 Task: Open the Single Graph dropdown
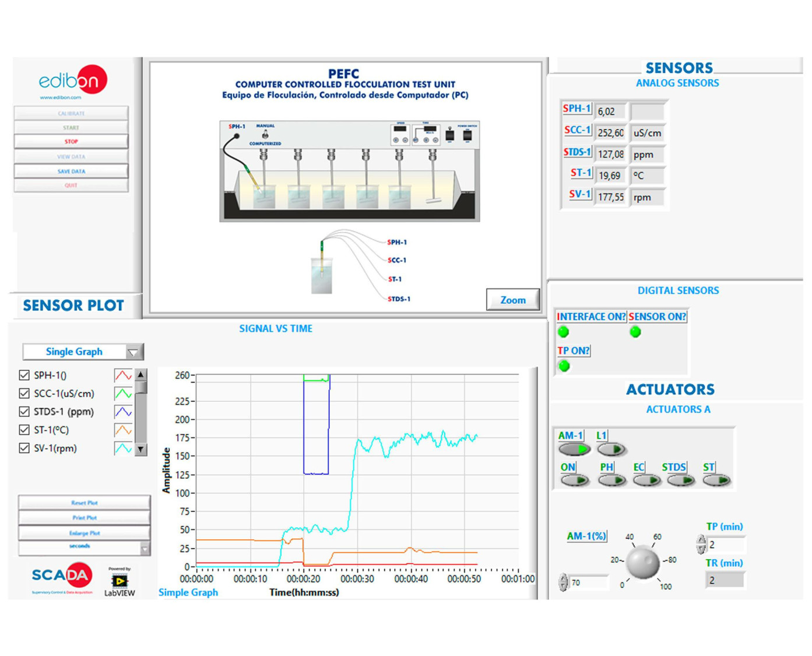133,352
